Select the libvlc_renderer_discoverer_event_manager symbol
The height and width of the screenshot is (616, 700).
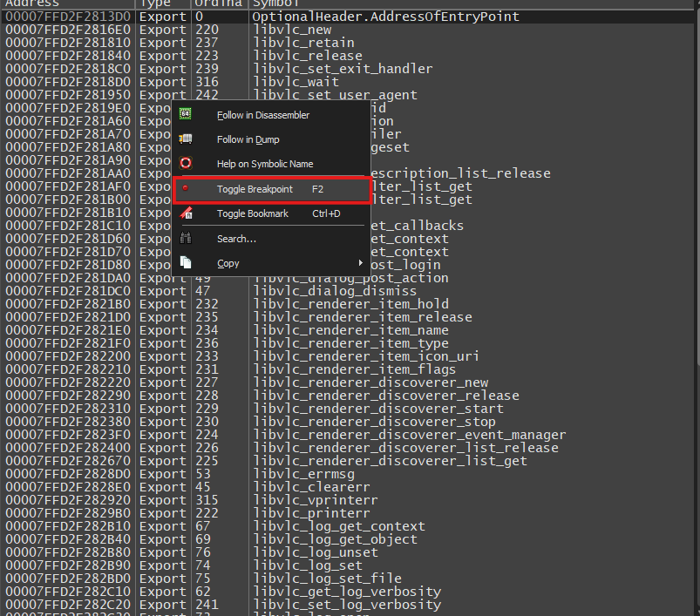[x=410, y=435]
